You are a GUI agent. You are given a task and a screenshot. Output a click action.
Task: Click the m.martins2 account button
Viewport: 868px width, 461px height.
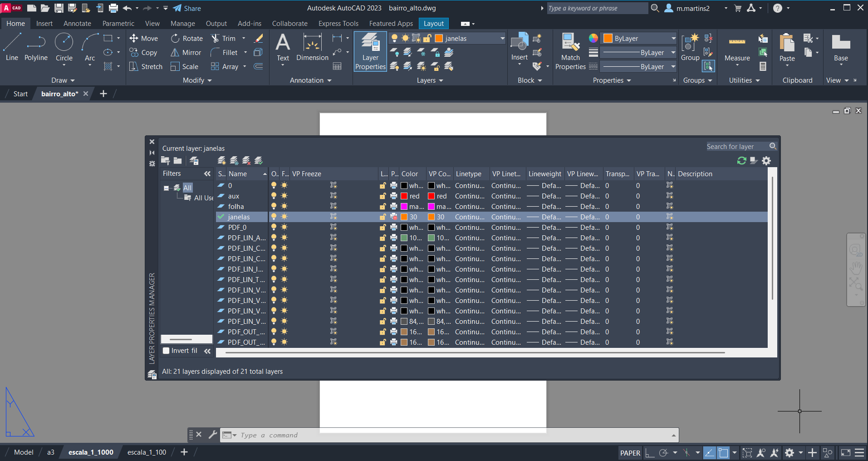click(687, 8)
